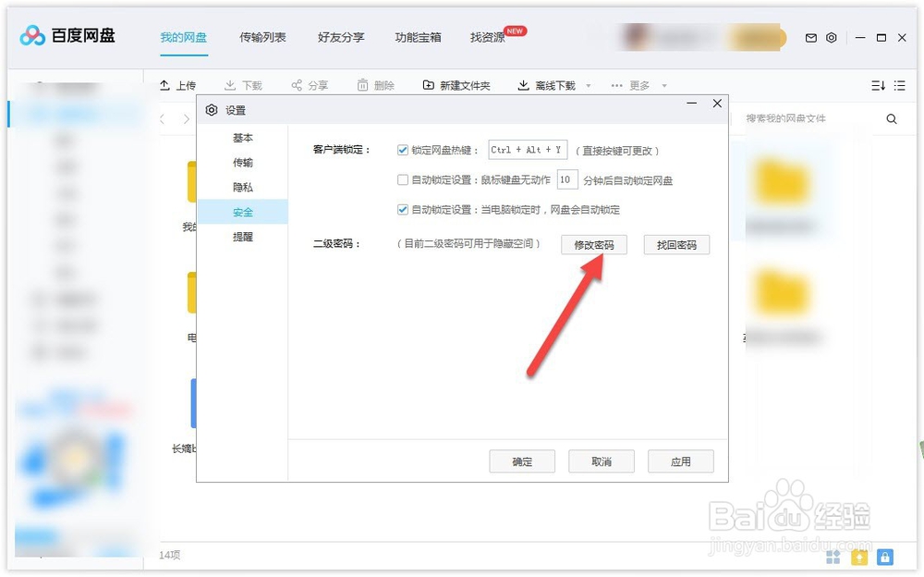Confirm settings with 确定 button

(x=522, y=461)
